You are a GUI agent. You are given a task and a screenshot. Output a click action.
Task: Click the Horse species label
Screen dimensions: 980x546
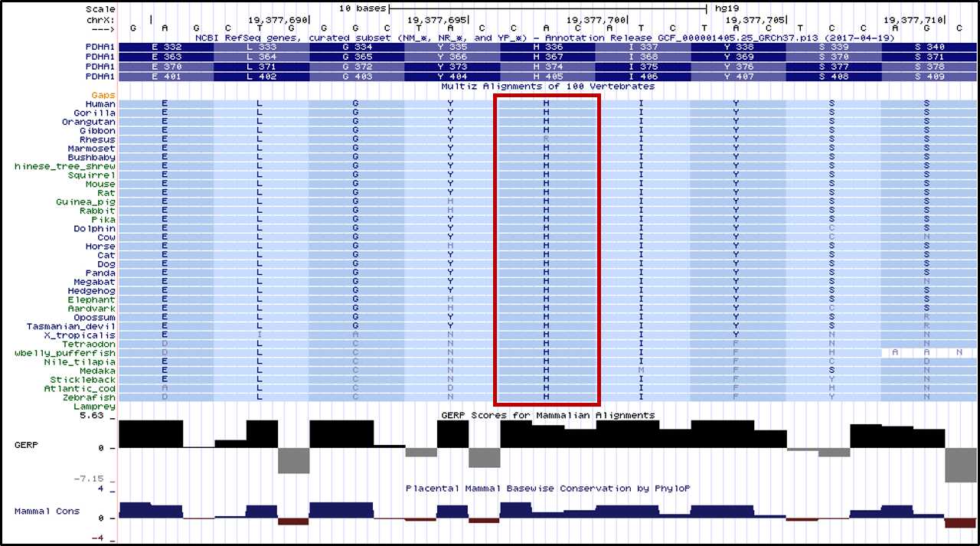point(100,247)
